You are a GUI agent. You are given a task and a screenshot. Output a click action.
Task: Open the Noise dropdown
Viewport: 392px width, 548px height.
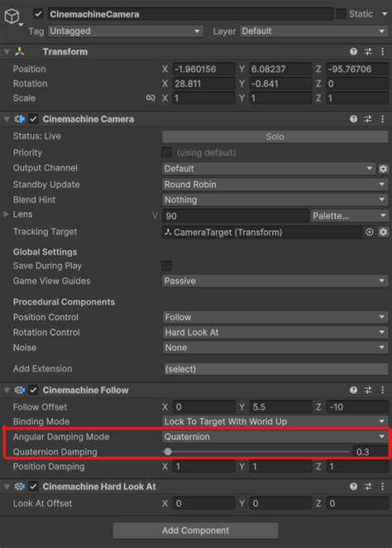[275, 348]
